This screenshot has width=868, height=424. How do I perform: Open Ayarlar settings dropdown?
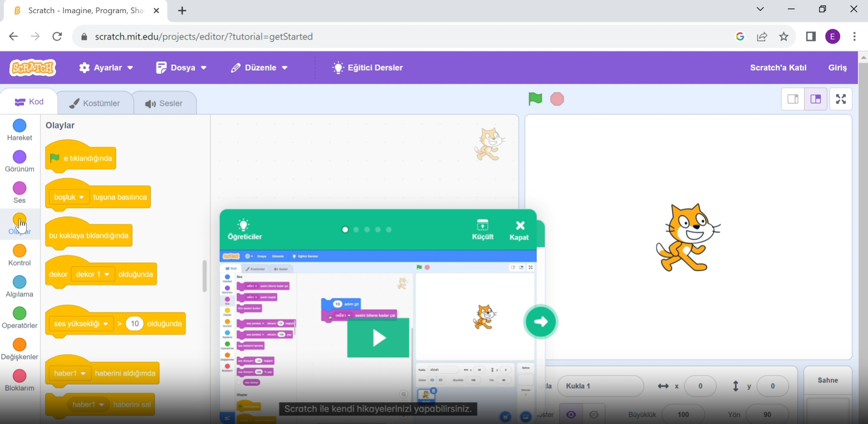[106, 68]
